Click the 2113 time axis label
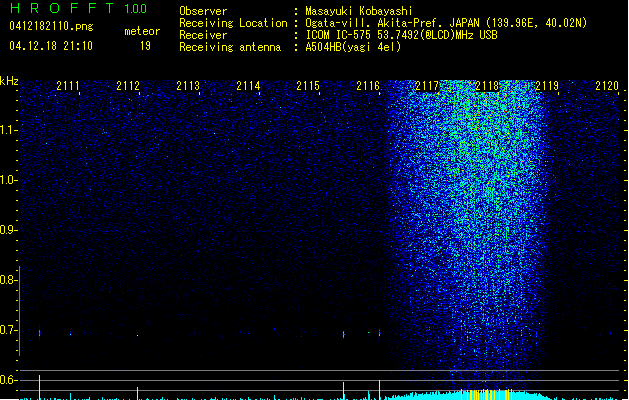 tap(188, 86)
